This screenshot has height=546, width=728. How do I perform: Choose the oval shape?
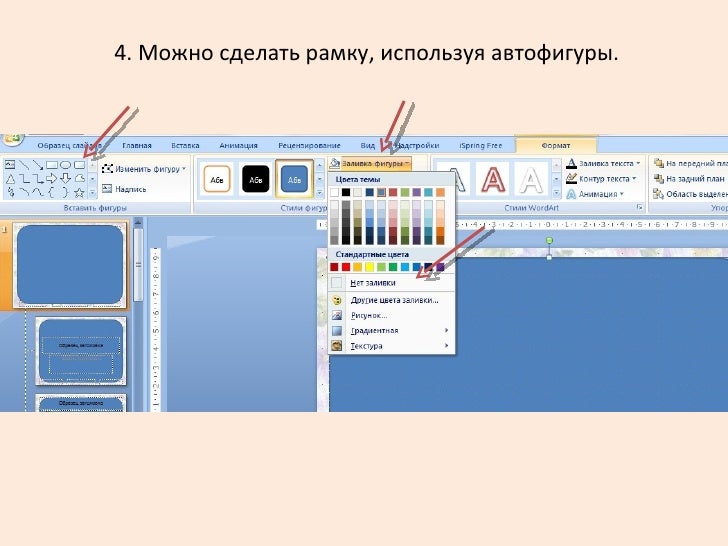(65, 165)
